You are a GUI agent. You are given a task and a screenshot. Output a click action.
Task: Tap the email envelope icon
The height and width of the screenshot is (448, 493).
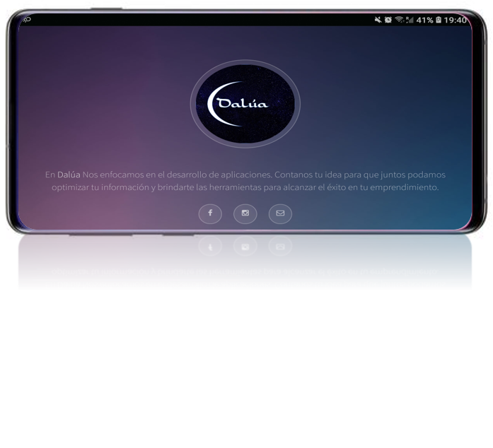[280, 213]
